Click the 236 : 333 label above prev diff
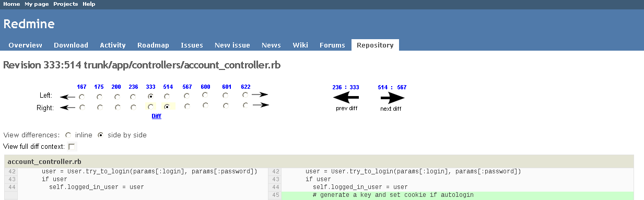This screenshot has height=200, width=644. pyautogui.click(x=346, y=87)
